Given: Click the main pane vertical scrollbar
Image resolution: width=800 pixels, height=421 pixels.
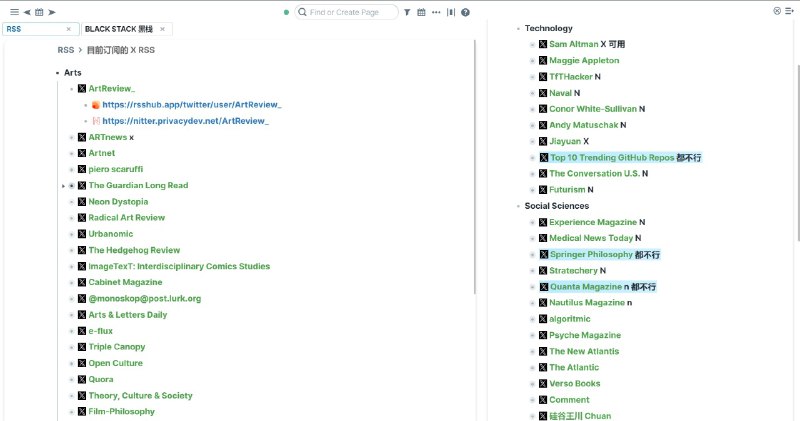Looking at the screenshot, I should point(475,166).
